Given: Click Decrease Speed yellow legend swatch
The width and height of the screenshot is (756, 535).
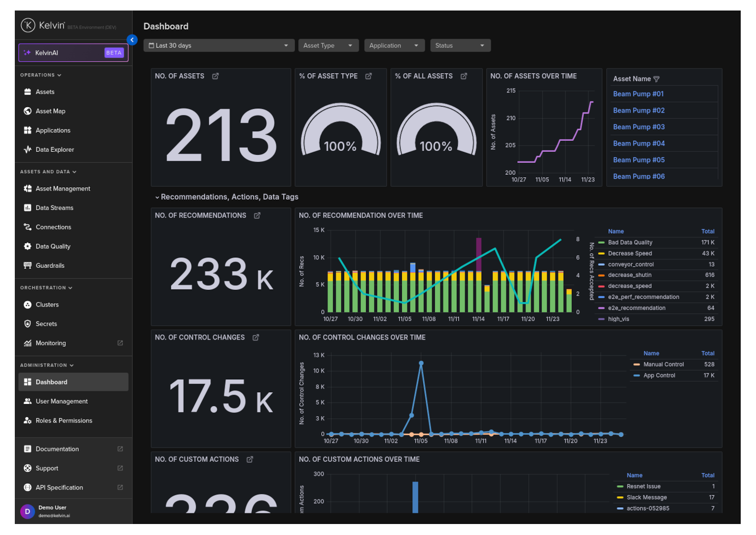Looking at the screenshot, I should (601, 254).
